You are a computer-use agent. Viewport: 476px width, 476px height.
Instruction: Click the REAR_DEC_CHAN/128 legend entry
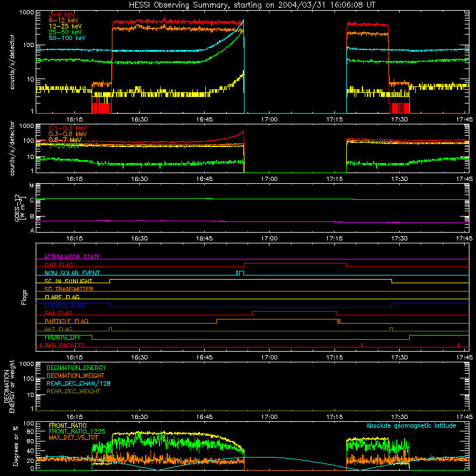(79, 383)
